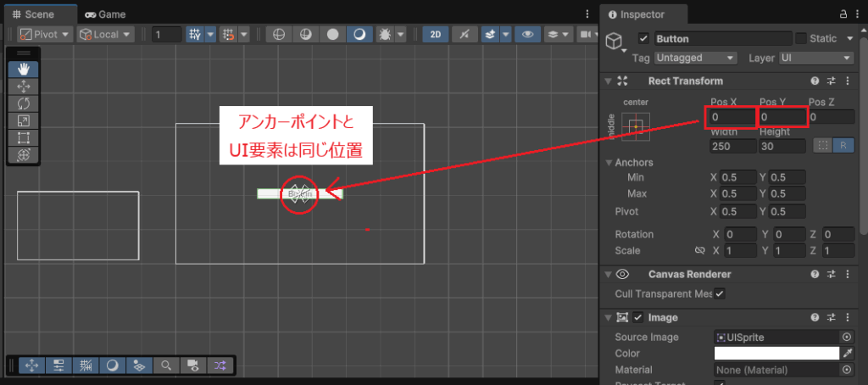This screenshot has width=868, height=385.
Task: Open the Tag dropdown Untagged
Action: pyautogui.click(x=696, y=58)
